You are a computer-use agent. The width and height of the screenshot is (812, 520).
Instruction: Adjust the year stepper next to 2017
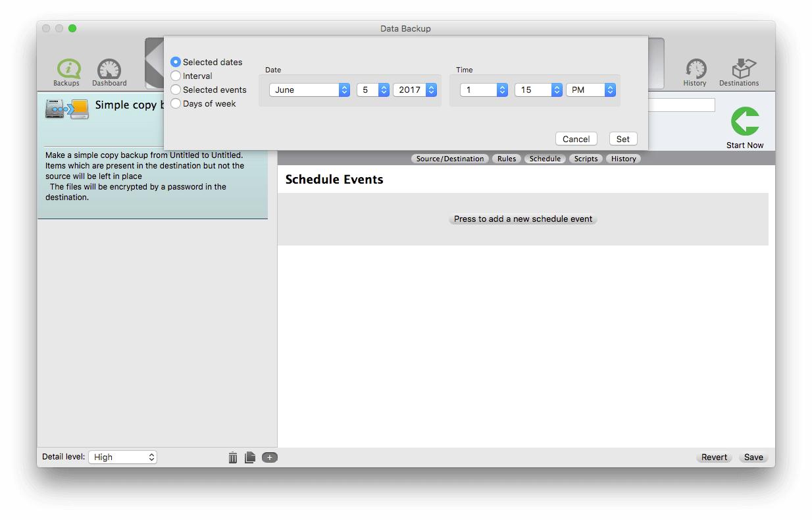pyautogui.click(x=431, y=90)
